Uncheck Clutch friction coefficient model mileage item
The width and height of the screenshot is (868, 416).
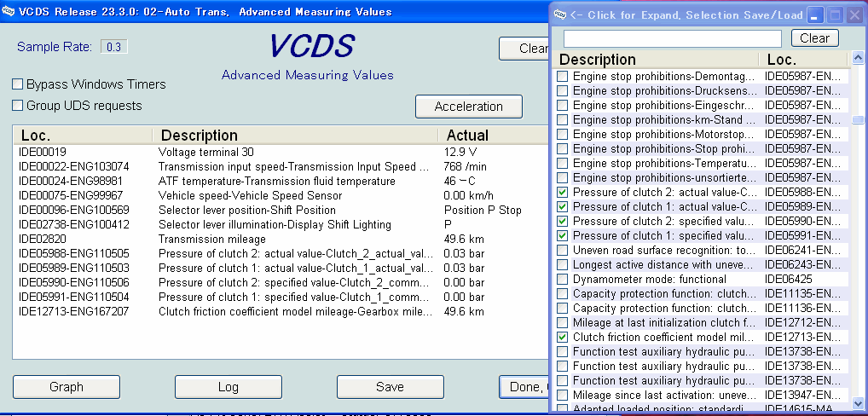(x=562, y=337)
